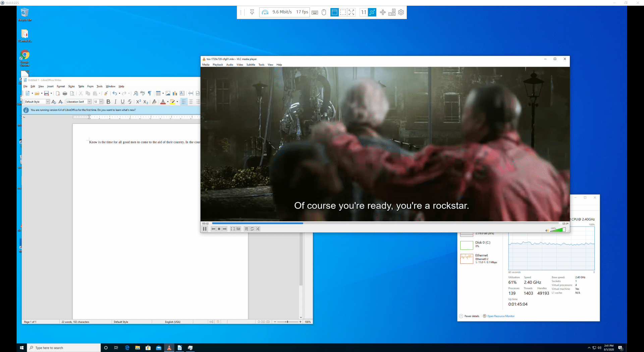Open Writer Insert menu
644x352 pixels.
click(x=50, y=86)
